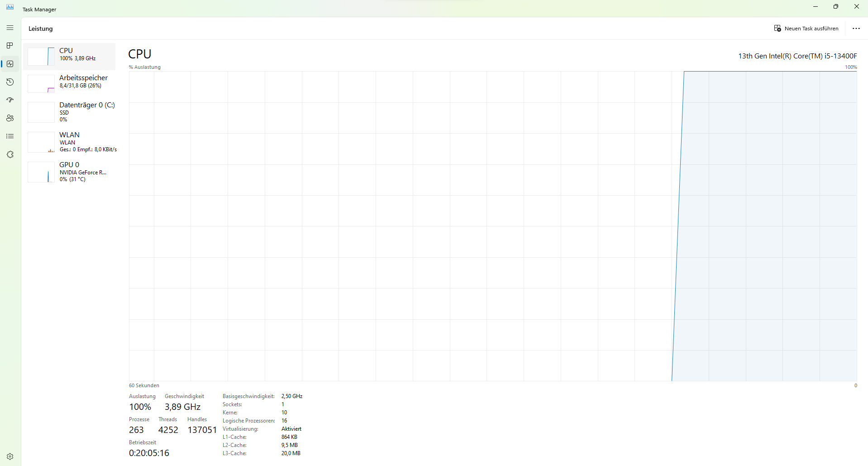This screenshot has width=868, height=466.
Task: Open the Details list page icon
Action: pyautogui.click(x=10, y=136)
